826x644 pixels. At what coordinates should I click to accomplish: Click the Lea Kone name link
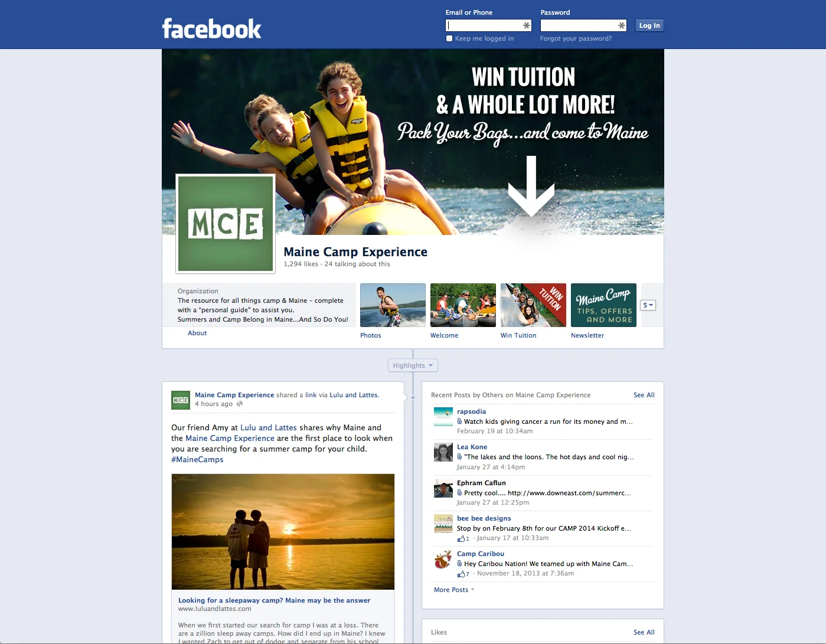coord(472,447)
